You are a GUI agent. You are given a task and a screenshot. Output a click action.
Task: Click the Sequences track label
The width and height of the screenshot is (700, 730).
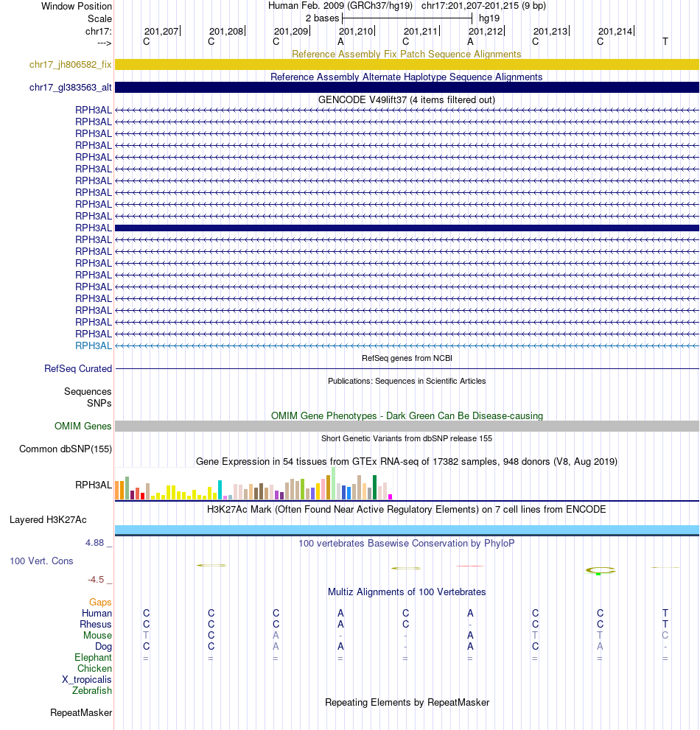[x=88, y=391]
